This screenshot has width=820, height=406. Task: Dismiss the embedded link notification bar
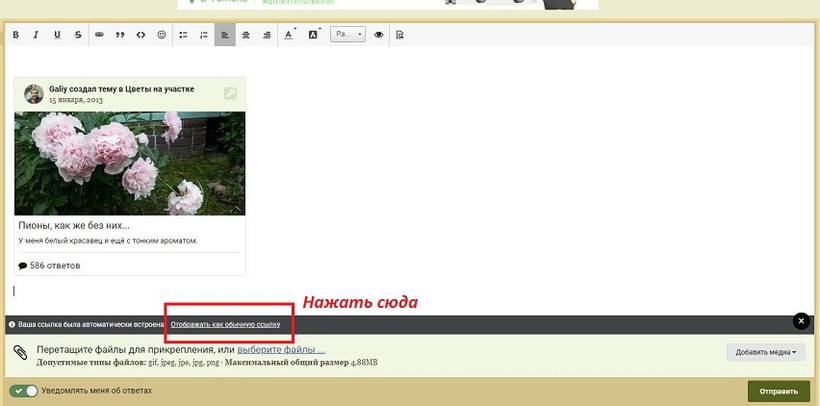(800, 321)
